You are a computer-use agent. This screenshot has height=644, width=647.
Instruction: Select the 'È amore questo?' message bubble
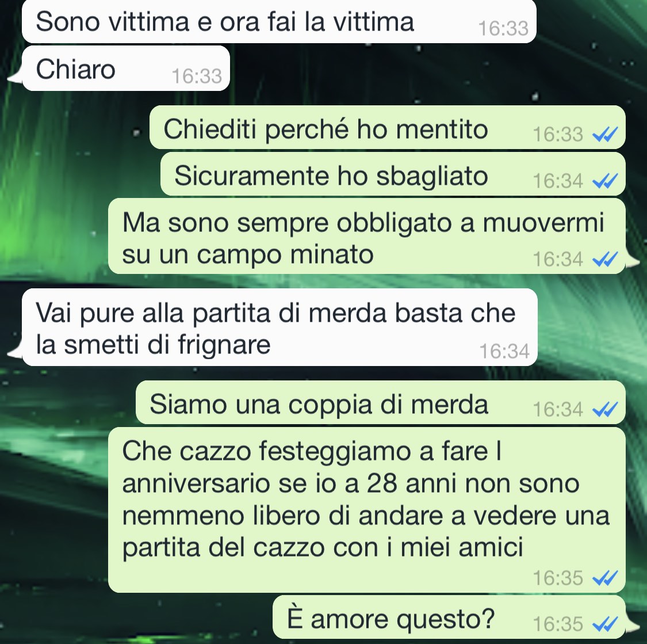coord(449,618)
